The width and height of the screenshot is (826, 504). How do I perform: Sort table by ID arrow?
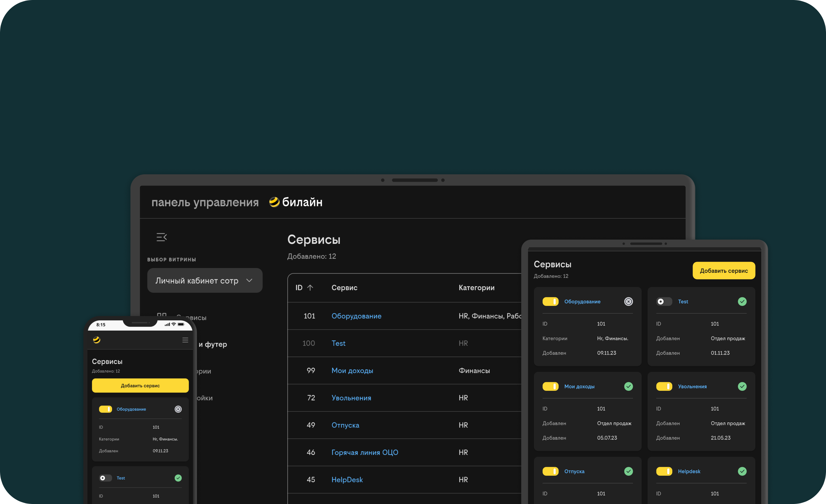click(310, 288)
